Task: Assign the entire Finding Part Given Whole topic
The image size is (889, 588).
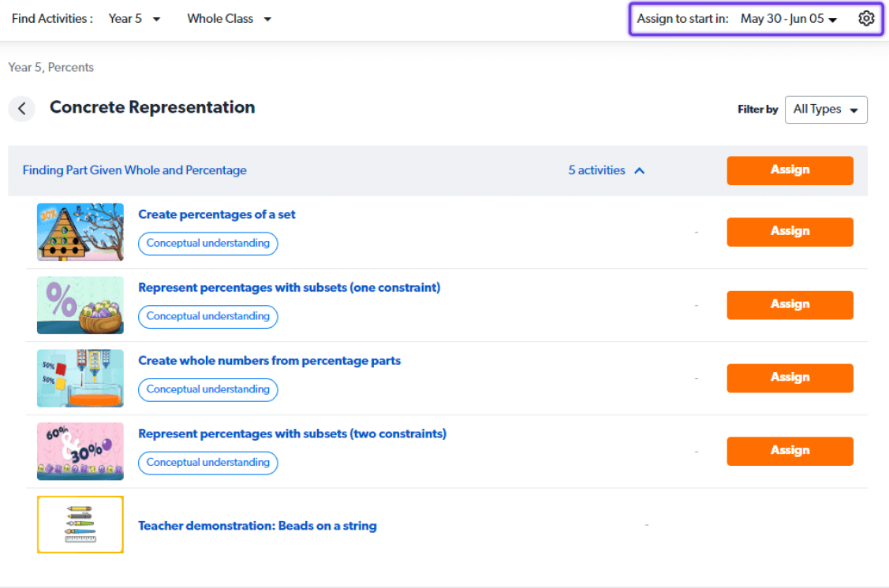Action: click(x=790, y=170)
